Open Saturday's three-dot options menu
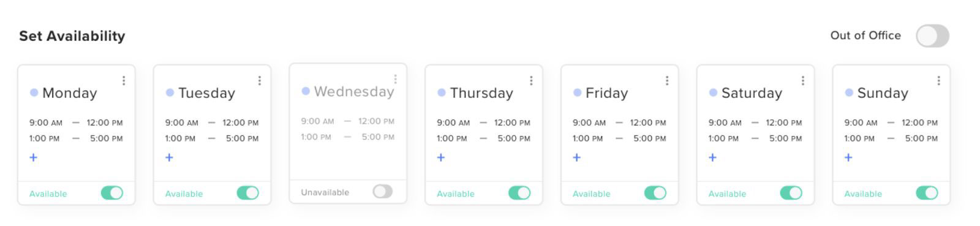Viewport: 980px width, 226px height. [x=803, y=81]
